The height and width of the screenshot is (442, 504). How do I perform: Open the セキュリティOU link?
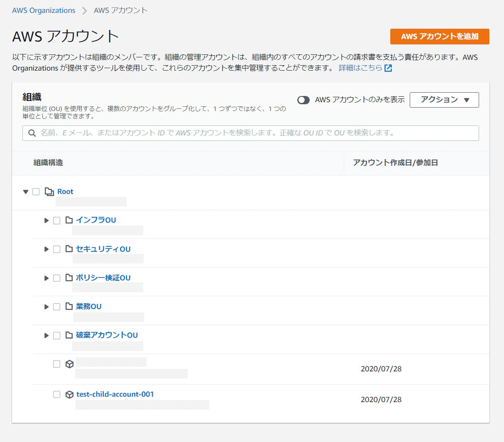(103, 249)
